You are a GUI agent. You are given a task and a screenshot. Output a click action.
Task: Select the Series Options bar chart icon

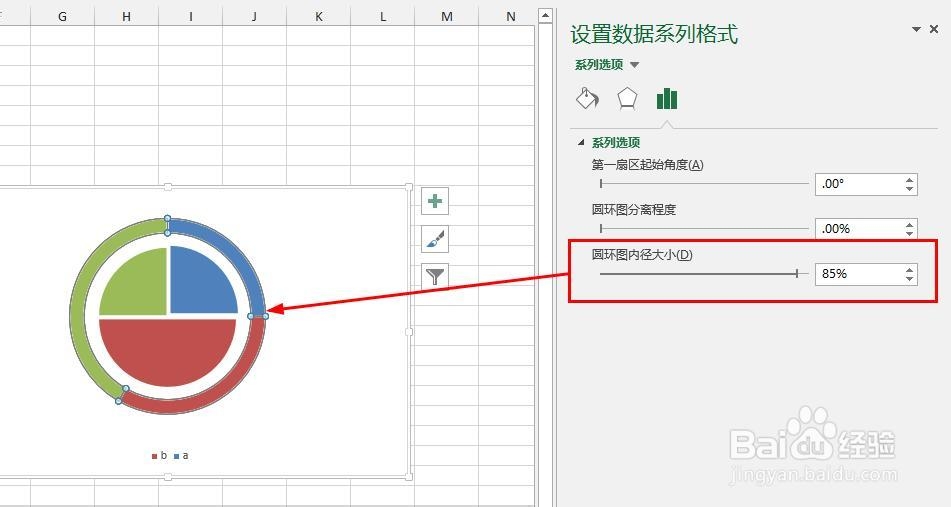(x=667, y=98)
